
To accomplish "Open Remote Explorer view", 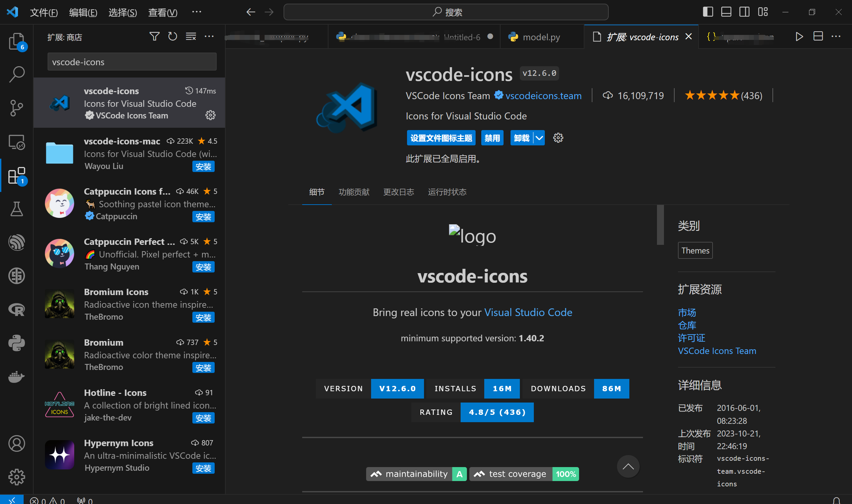I will [x=17, y=142].
